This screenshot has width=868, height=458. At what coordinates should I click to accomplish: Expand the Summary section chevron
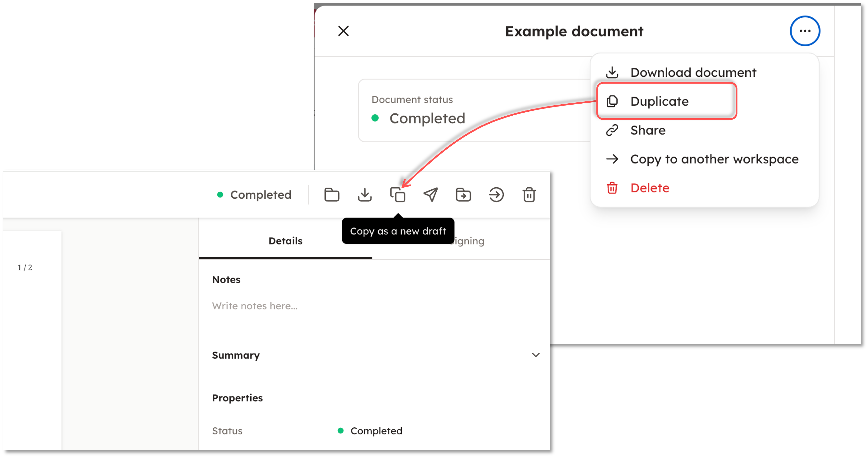point(535,355)
